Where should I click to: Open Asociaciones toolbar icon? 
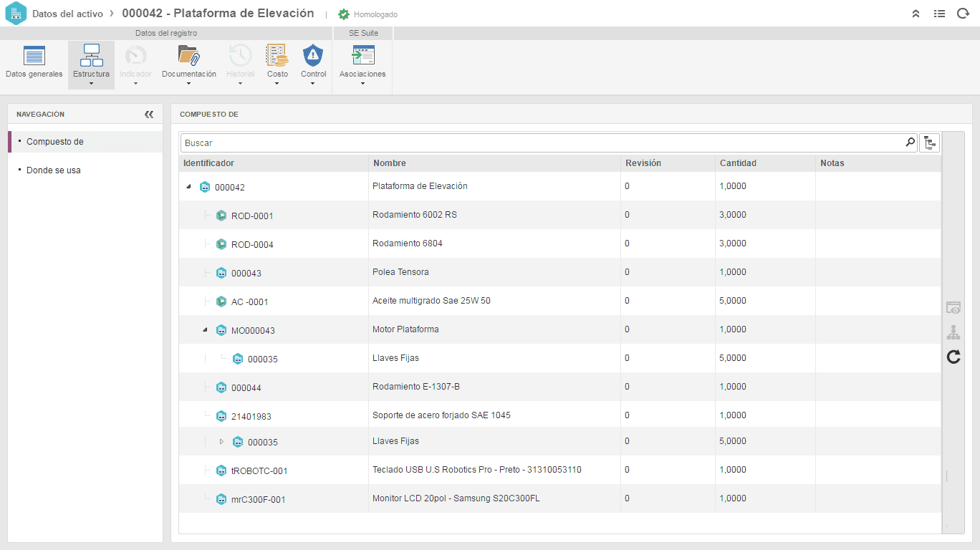pyautogui.click(x=362, y=55)
